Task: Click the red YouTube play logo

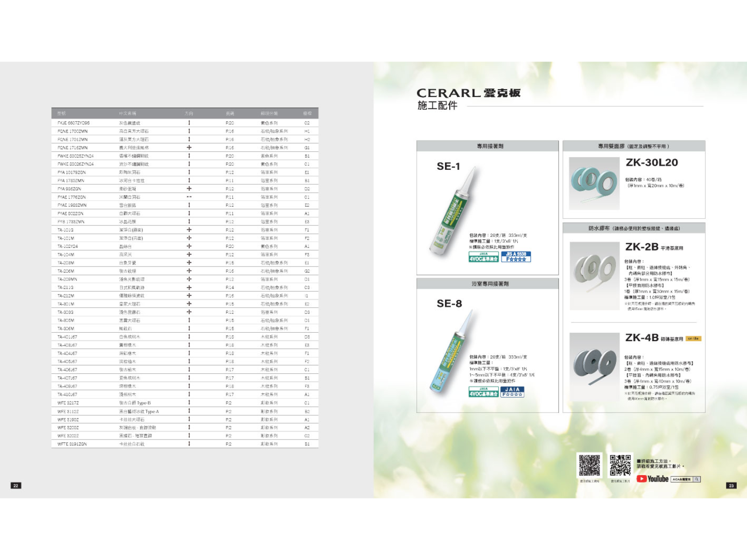Action: pyautogui.click(x=641, y=479)
